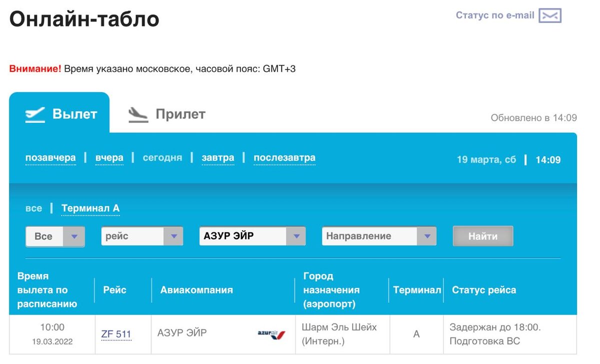600x364 pixels.
Task: Click the 'Время вылета по расписанию' column header
Action: pyautogui.click(x=47, y=290)
